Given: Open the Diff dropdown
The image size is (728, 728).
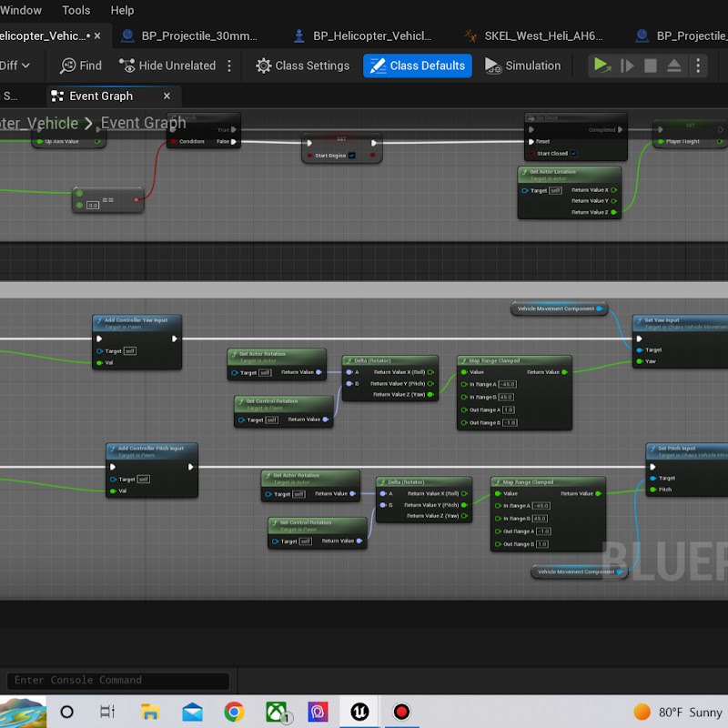Looking at the screenshot, I should pyautogui.click(x=15, y=66).
